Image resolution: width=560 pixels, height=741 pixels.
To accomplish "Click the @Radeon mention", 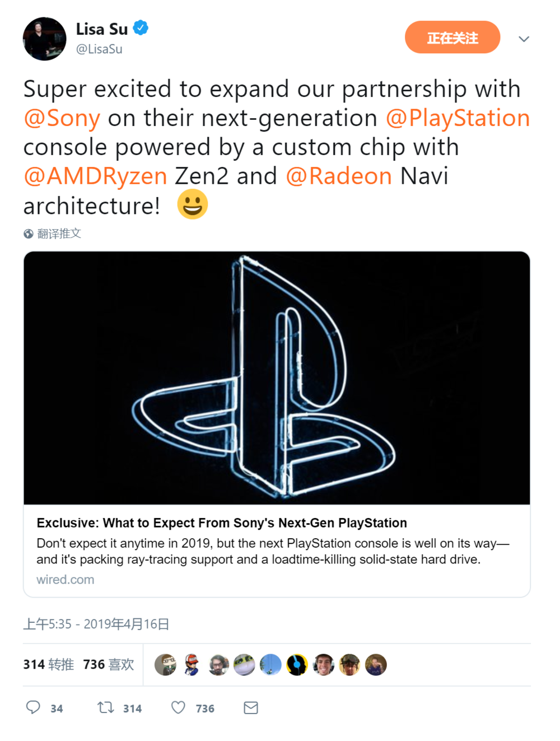I will 338,176.
